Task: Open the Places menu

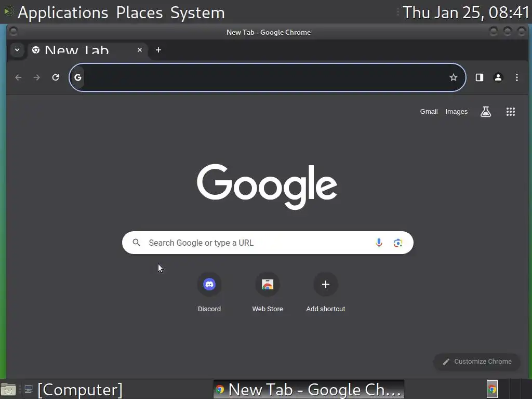Action: 139,12
